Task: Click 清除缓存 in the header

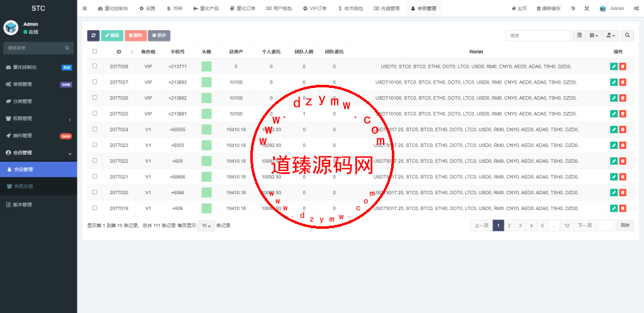Action: [548, 8]
